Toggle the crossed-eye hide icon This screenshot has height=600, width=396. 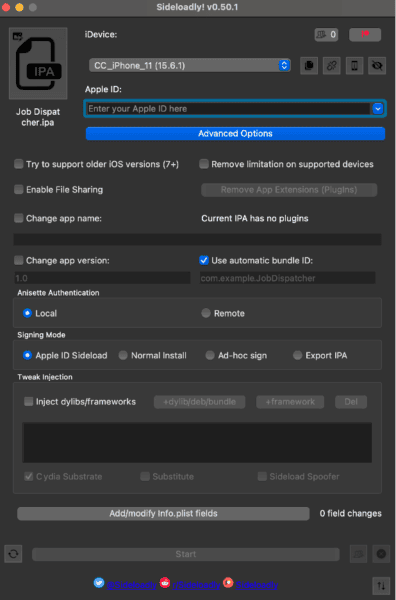pos(377,66)
